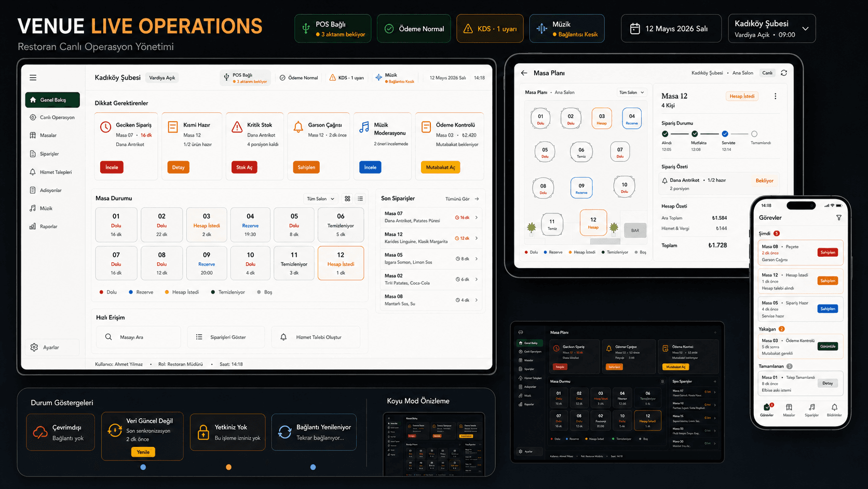Open Masalar tab in phone bottom bar
868x489 pixels.
(x=789, y=410)
